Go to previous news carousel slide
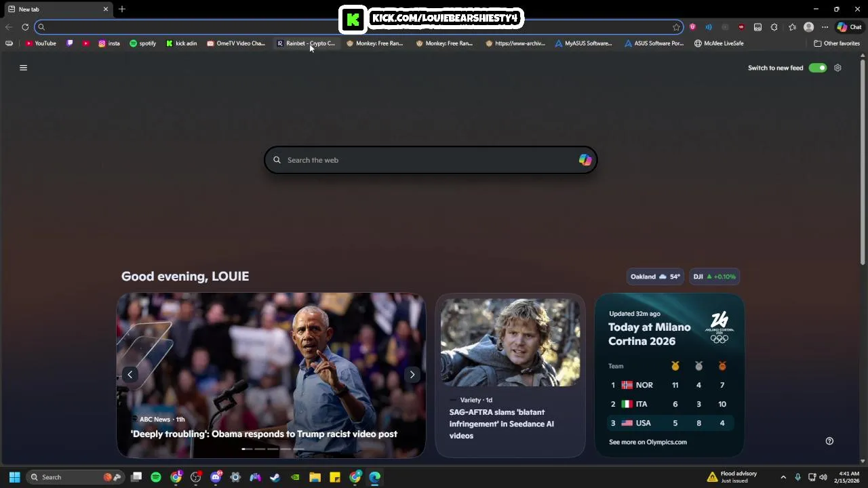The image size is (868, 488). coord(130,375)
